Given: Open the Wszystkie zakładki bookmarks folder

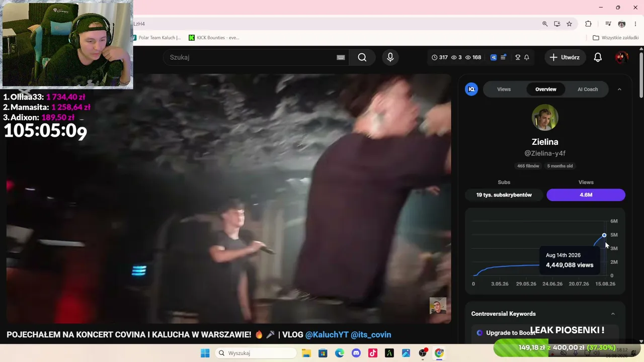Looking at the screenshot, I should pyautogui.click(x=616, y=38).
